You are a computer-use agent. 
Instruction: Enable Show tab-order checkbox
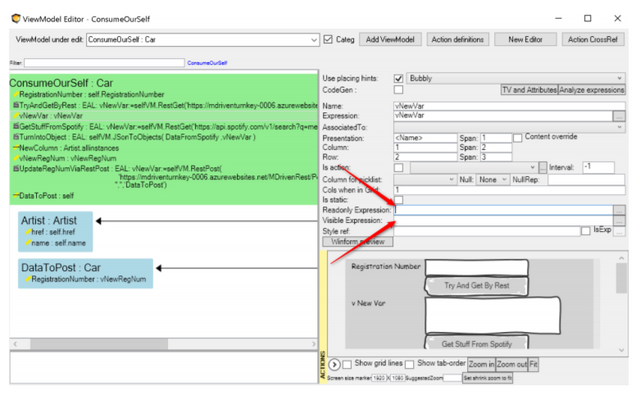click(x=410, y=364)
